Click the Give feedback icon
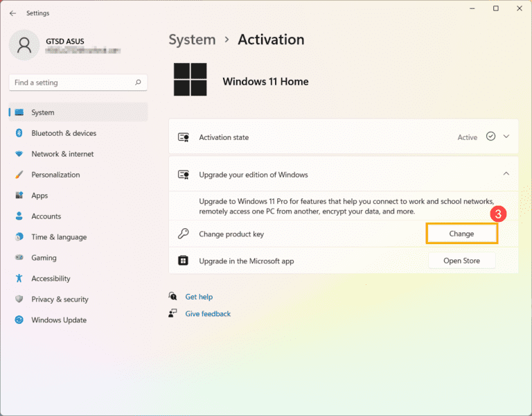532x416 pixels. [x=172, y=313]
